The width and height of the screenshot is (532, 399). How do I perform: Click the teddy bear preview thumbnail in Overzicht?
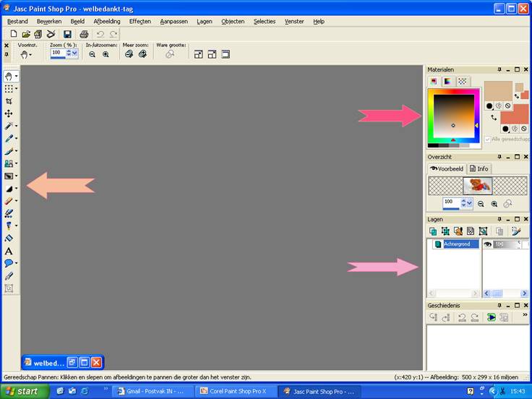coord(478,186)
